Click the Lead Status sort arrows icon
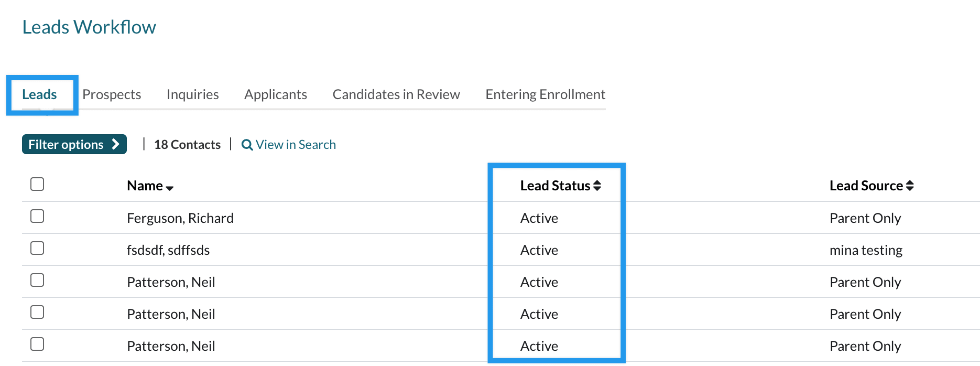Screen dimensions: 980x366 click(x=597, y=186)
